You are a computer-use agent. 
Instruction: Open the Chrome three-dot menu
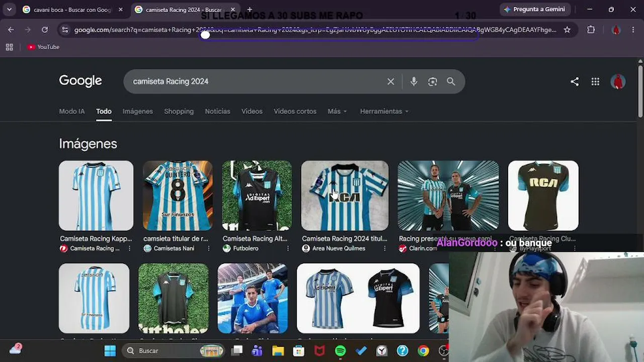633,30
